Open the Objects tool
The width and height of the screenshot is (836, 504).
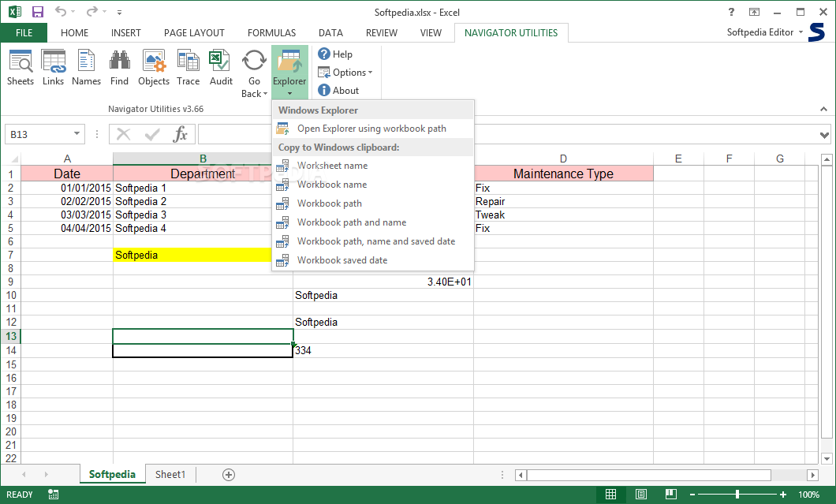(x=154, y=67)
